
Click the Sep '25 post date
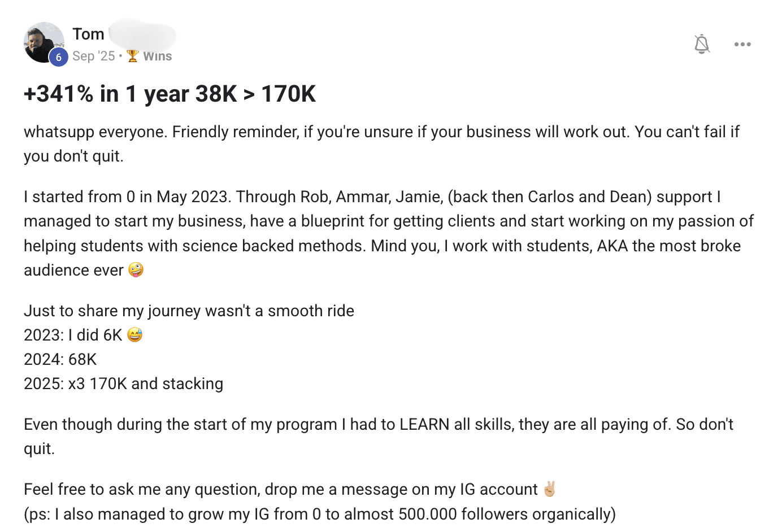click(93, 56)
